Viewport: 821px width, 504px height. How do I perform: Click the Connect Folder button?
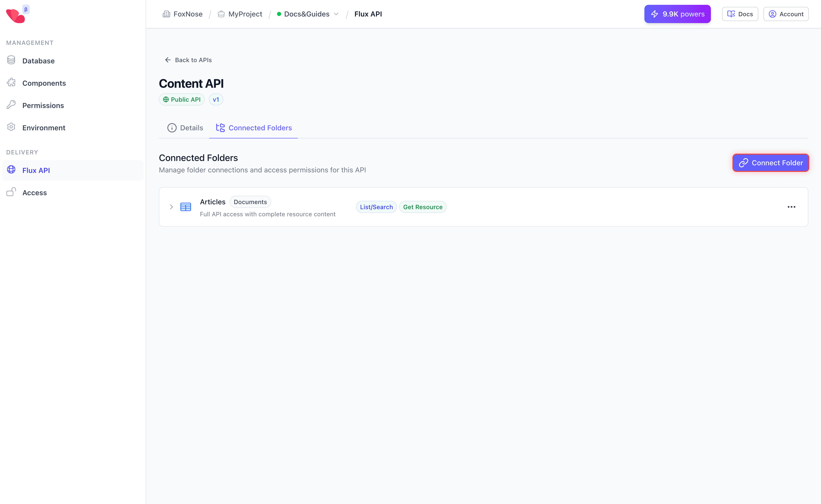(770, 163)
